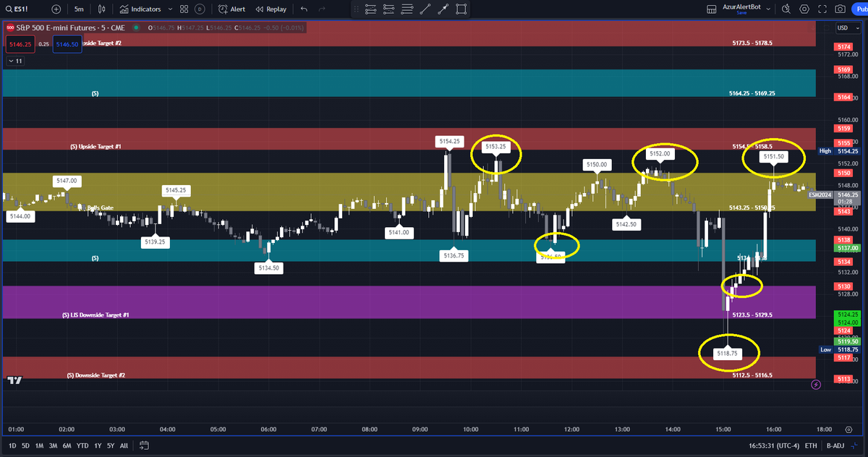The image size is (868, 457).
Task: Set range to 5D
Action: point(25,445)
